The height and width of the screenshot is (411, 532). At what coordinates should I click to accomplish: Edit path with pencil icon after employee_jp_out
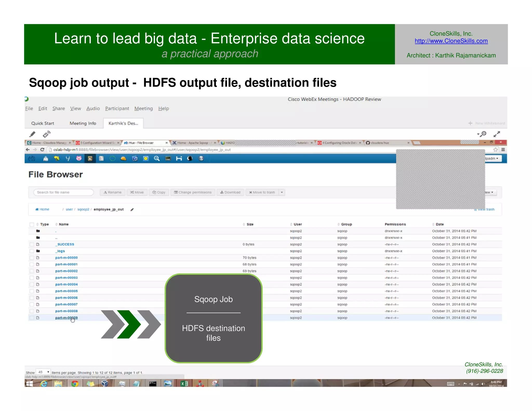[x=132, y=210]
